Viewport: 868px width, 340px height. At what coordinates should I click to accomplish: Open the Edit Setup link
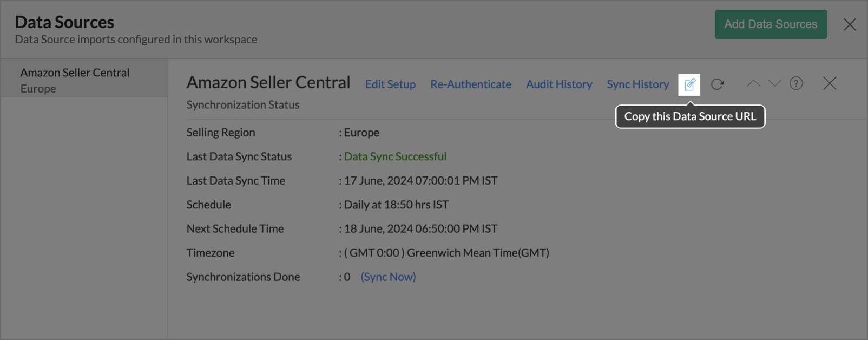390,84
